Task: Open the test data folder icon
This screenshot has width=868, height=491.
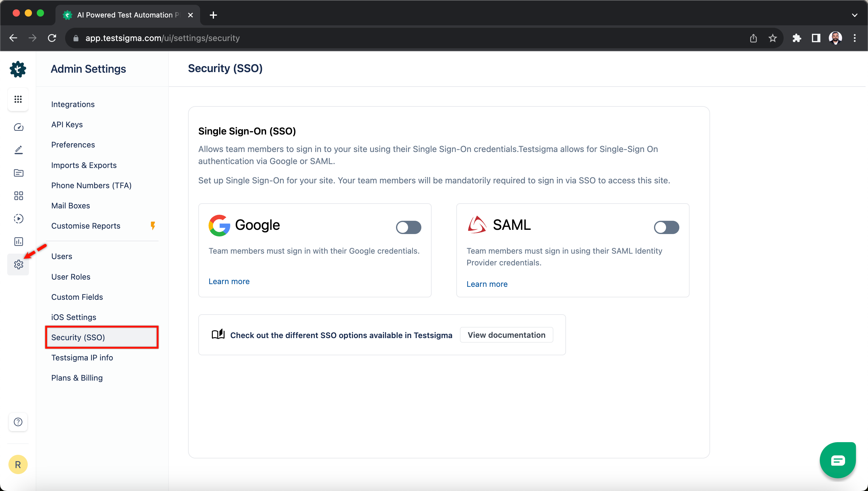Action: click(x=18, y=173)
